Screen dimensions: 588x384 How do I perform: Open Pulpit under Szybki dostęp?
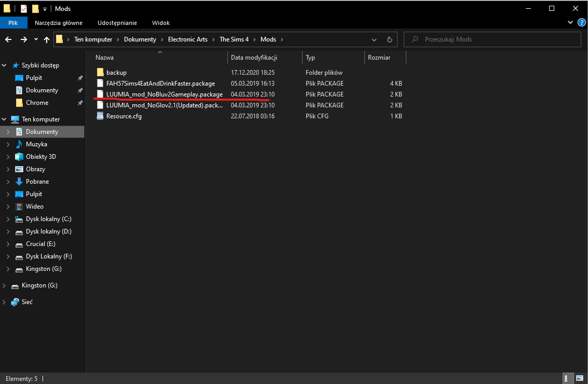[34, 78]
